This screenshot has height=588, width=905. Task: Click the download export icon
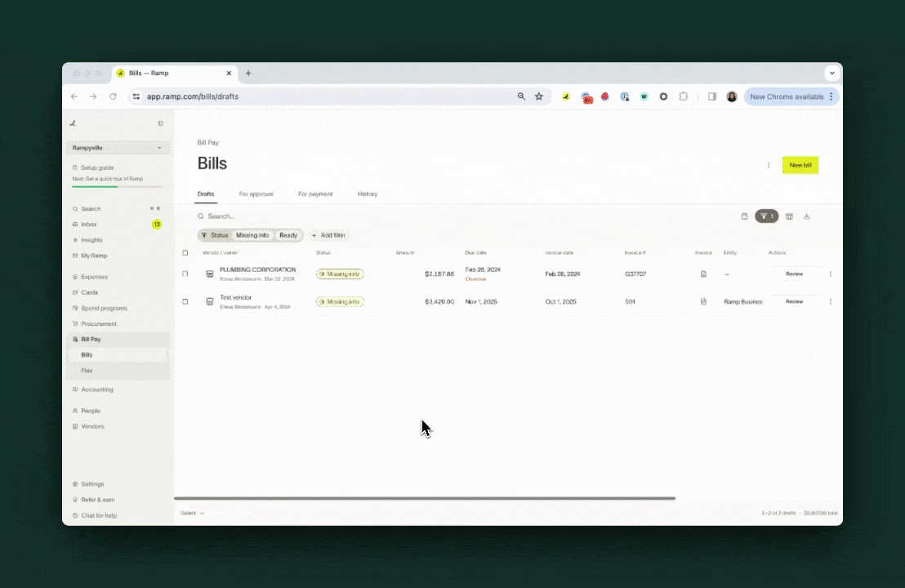(806, 216)
